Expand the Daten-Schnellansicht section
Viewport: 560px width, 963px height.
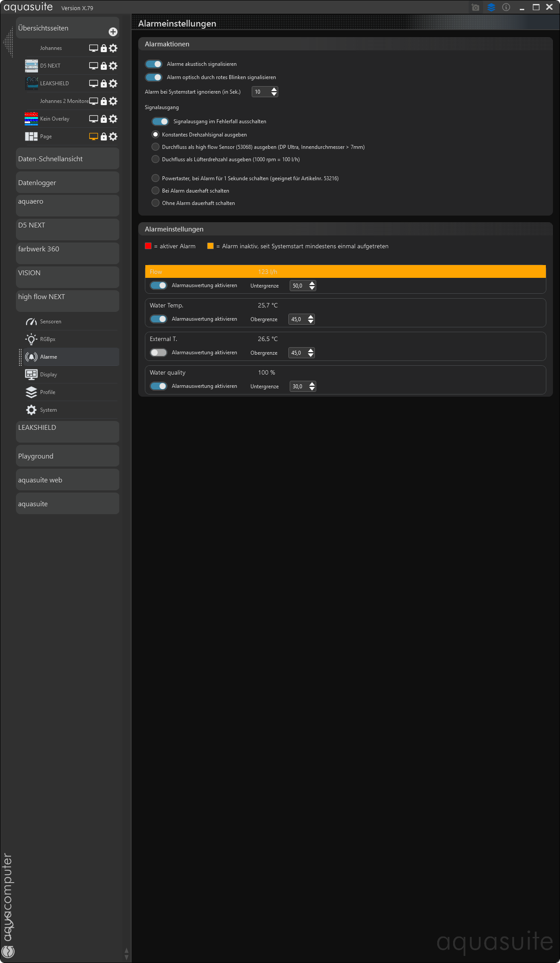click(x=68, y=159)
